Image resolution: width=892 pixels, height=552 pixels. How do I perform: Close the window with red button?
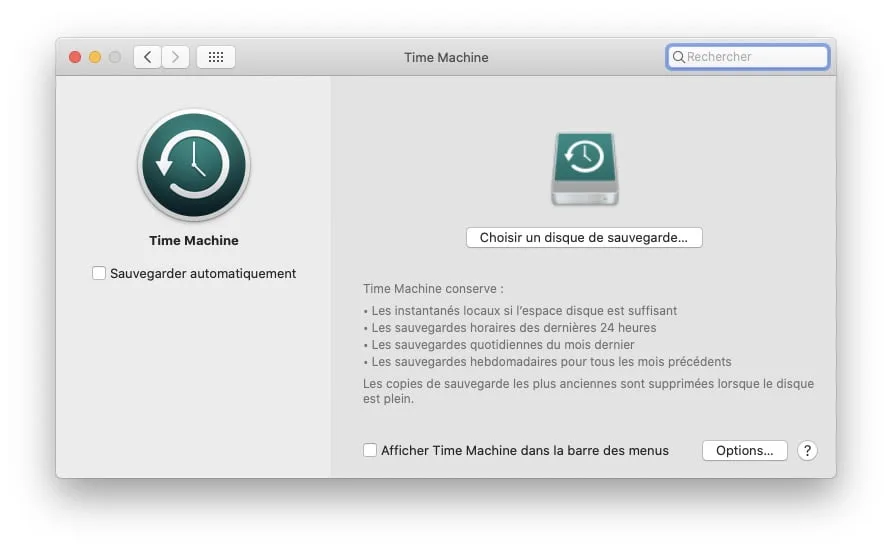[75, 57]
